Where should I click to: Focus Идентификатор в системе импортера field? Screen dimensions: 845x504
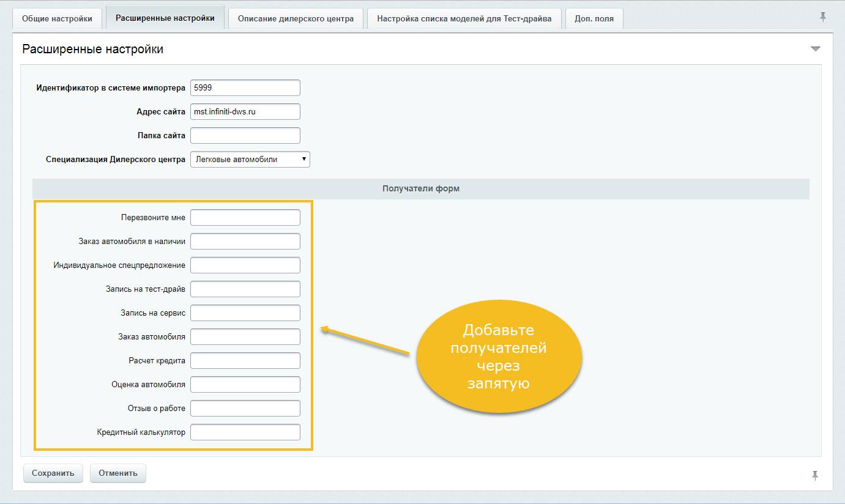245,87
